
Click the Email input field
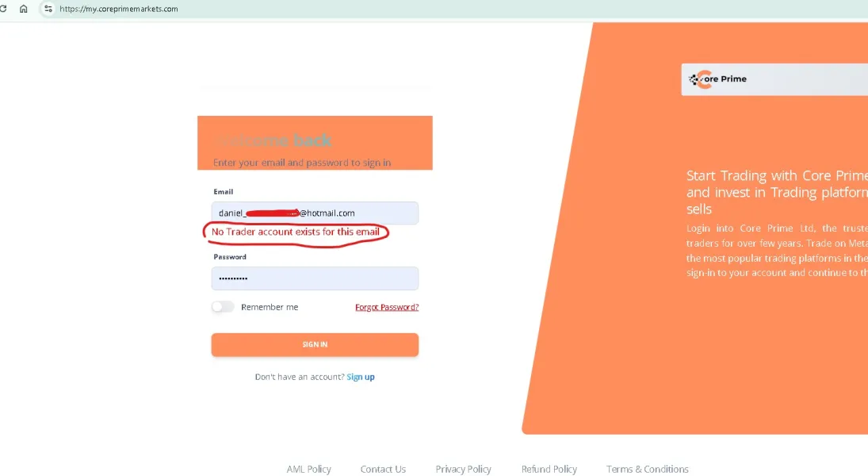tap(315, 213)
